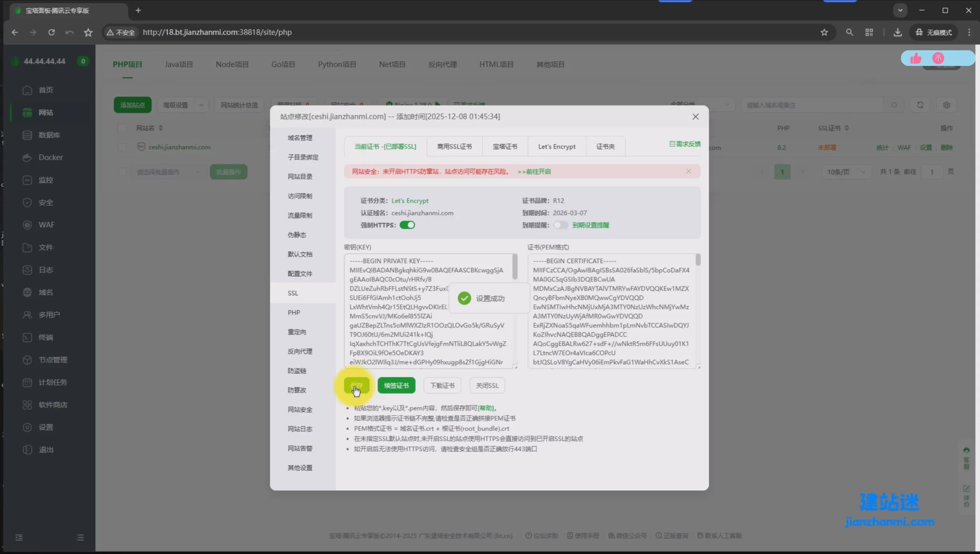The height and width of the screenshot is (554, 980).
Task: Click the 终端 terminal icon in sidebar
Action: (27, 338)
